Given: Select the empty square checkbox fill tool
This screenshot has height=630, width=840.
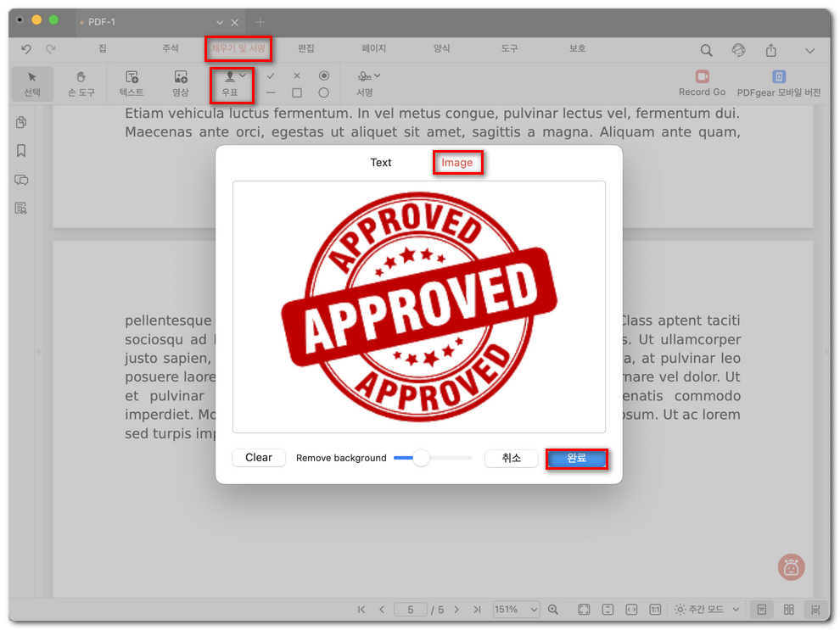Looking at the screenshot, I should 297,92.
